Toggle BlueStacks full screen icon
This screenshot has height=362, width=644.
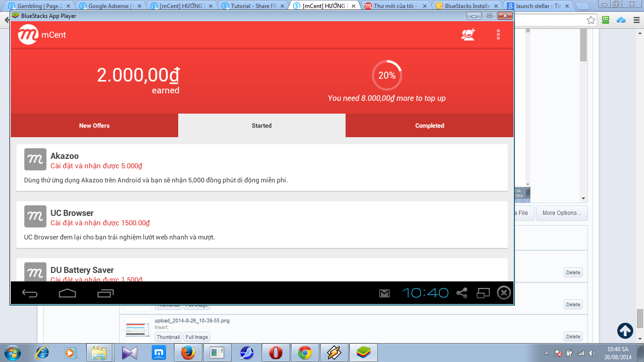pos(483,293)
